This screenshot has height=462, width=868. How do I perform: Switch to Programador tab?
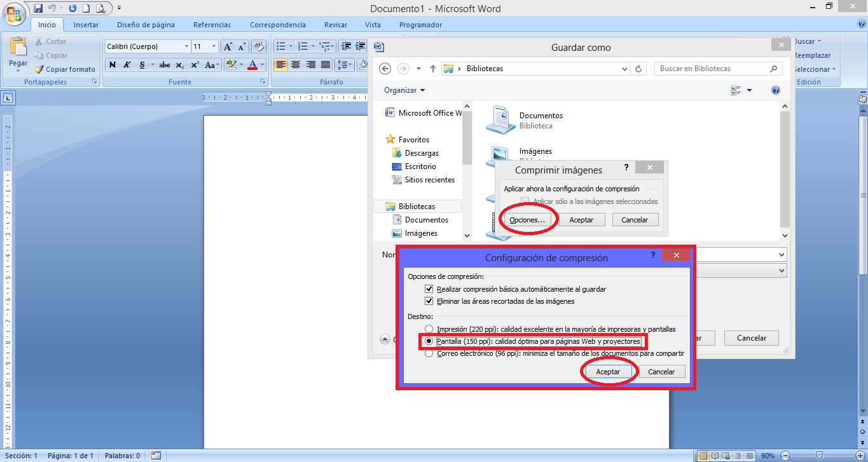coord(420,25)
